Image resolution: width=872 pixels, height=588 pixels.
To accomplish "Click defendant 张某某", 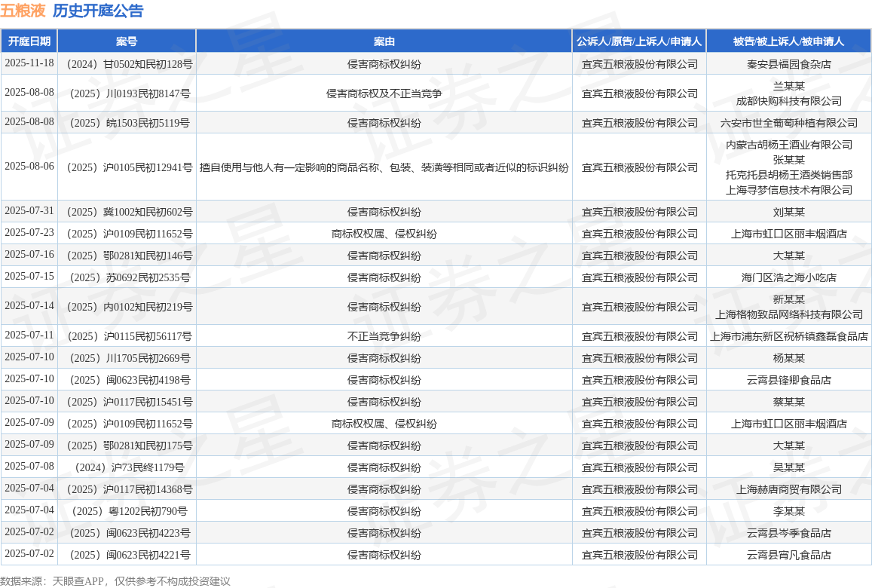I will (788, 160).
